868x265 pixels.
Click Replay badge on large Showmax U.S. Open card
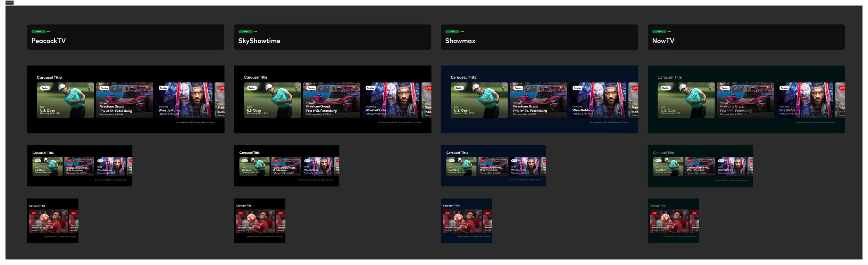(459, 88)
